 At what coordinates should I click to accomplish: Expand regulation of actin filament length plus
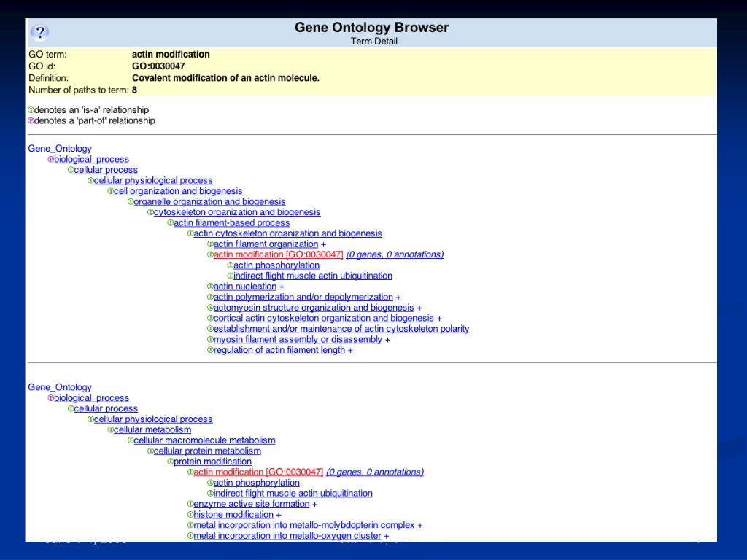[x=350, y=351]
